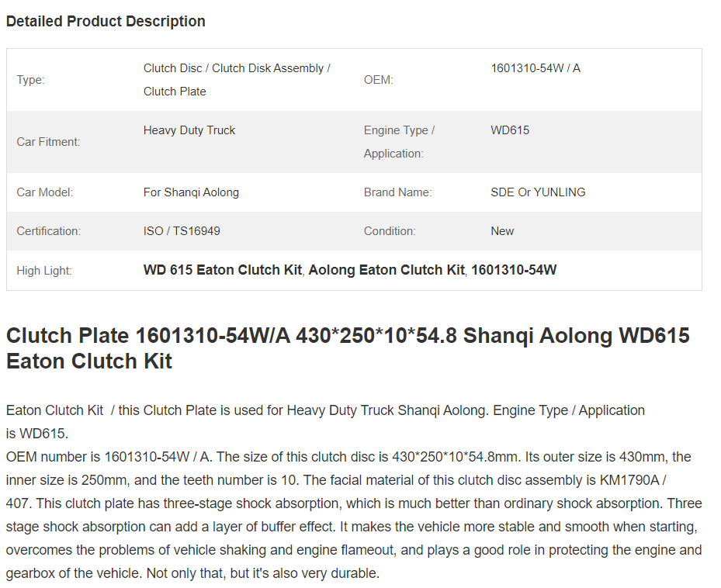The image size is (721, 588).
Task: Select the 1601310-54W highlight keyword
Action: (514, 270)
